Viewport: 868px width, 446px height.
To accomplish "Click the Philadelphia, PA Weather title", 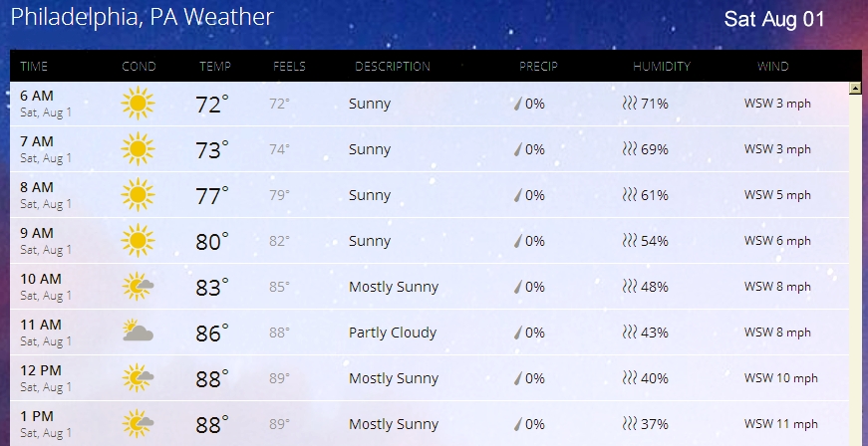I will (x=143, y=18).
